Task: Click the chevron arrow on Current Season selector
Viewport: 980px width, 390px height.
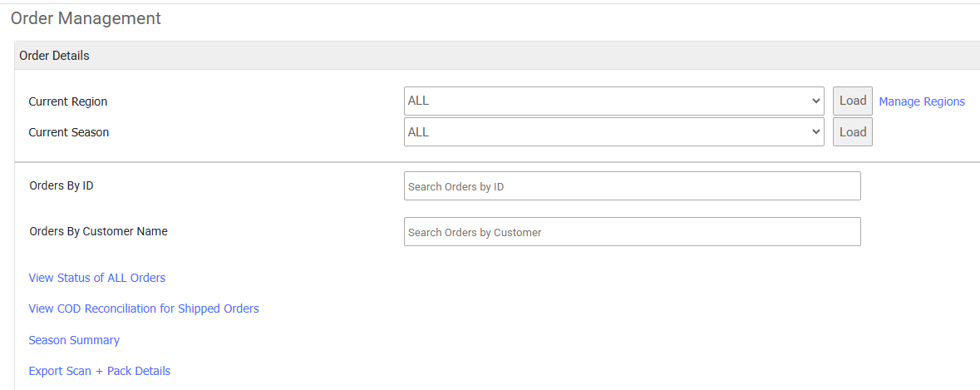Action: (x=815, y=132)
